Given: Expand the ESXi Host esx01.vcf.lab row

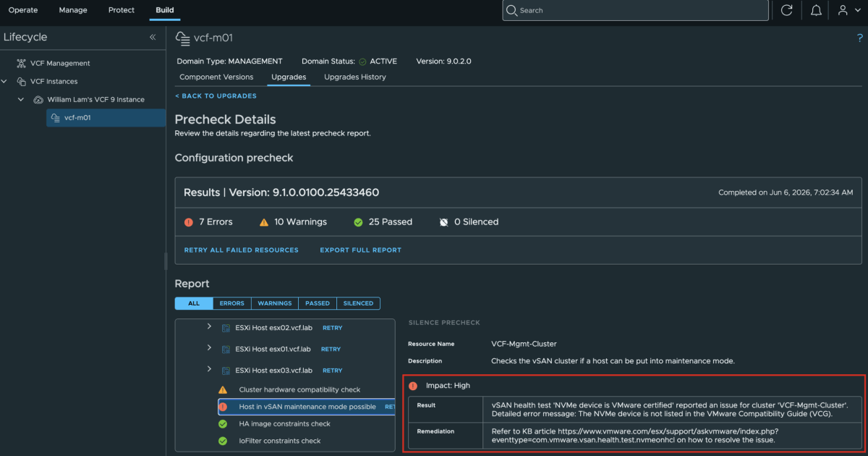Looking at the screenshot, I should click(x=209, y=348).
